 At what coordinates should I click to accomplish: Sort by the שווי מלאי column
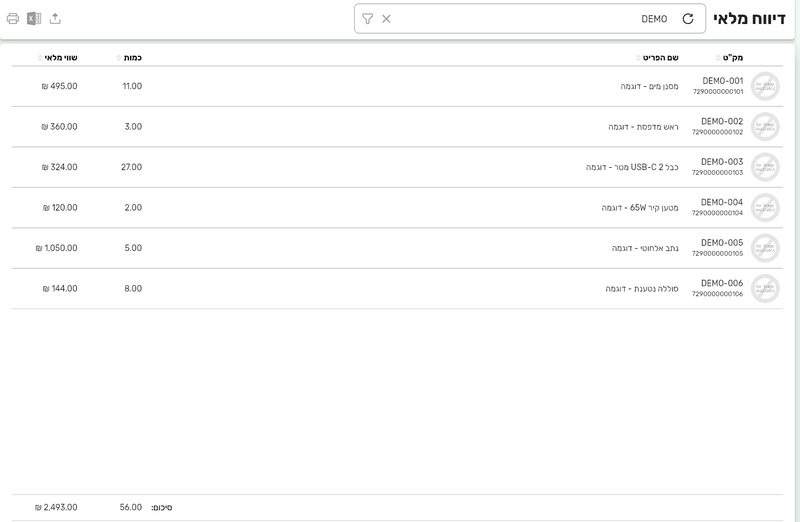pos(58,58)
